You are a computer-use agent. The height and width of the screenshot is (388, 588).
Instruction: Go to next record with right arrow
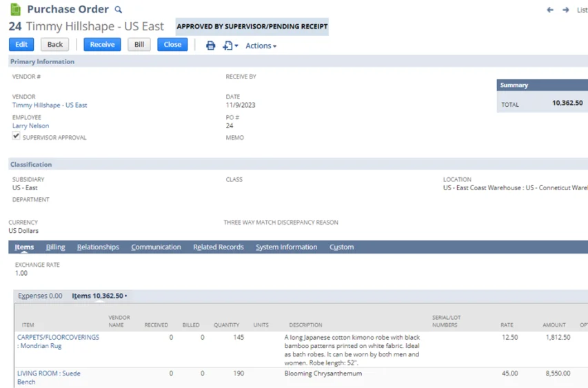tap(565, 10)
